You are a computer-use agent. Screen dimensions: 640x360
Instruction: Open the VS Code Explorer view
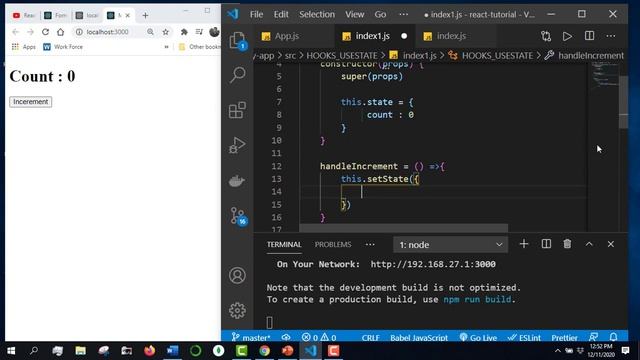coord(237,41)
